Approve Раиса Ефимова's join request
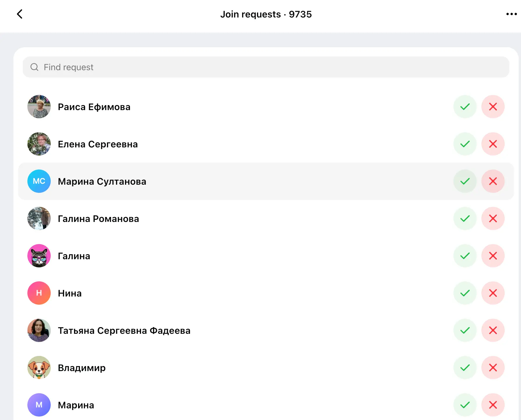 [465, 107]
